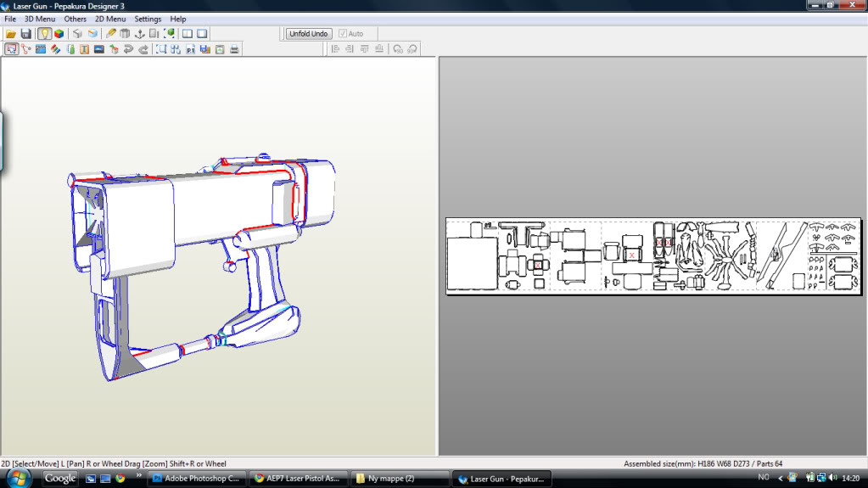Click the 2D Select/Move status bar hint
The height and width of the screenshot is (488, 868).
(x=114, y=463)
